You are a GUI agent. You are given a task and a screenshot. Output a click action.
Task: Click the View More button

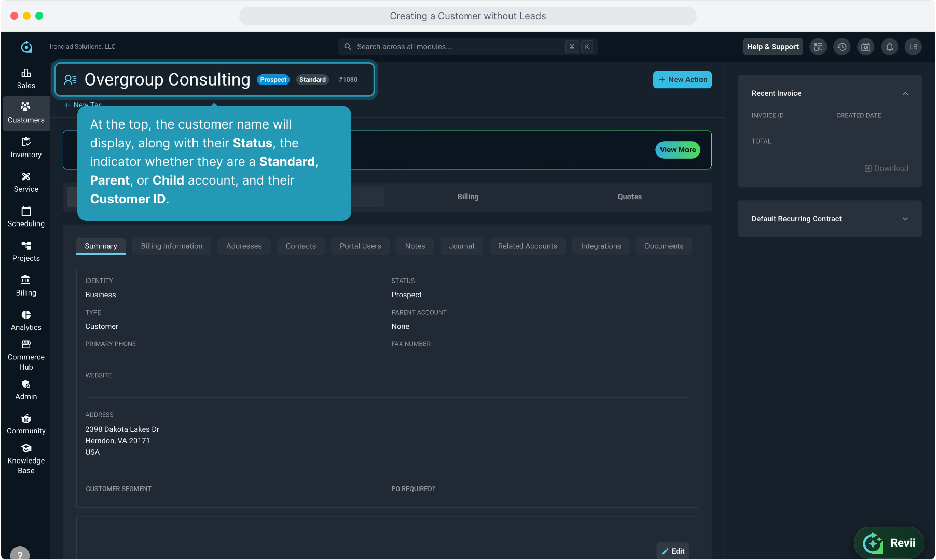[678, 150]
